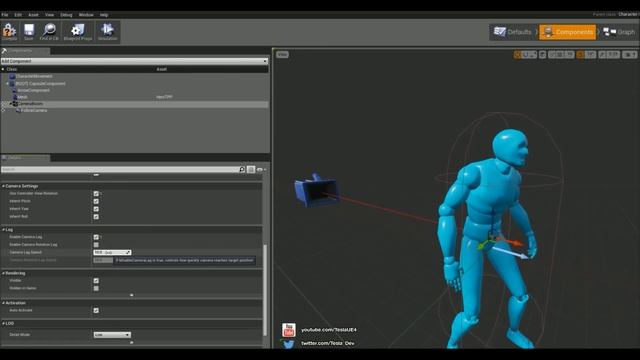Open the Debug menu

66,15
